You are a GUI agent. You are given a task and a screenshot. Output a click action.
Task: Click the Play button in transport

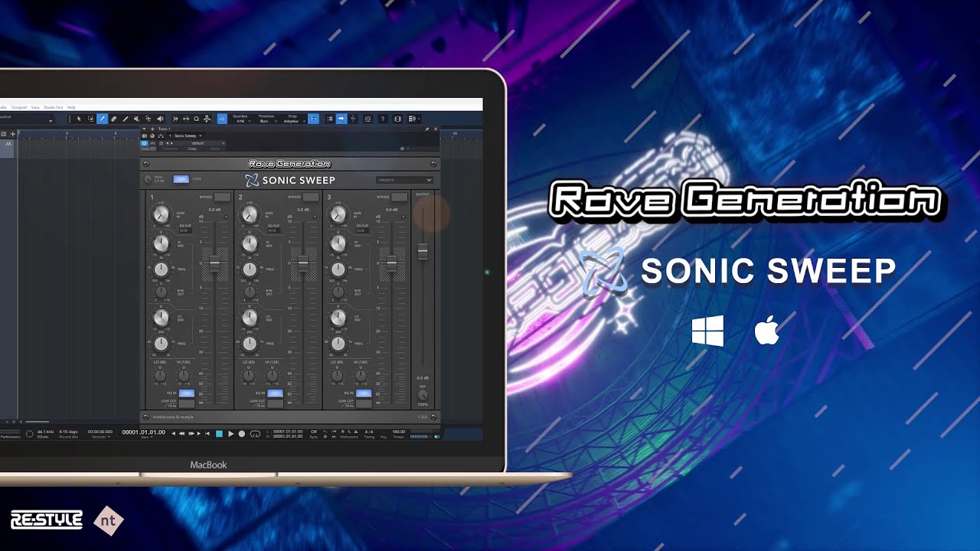[230, 434]
